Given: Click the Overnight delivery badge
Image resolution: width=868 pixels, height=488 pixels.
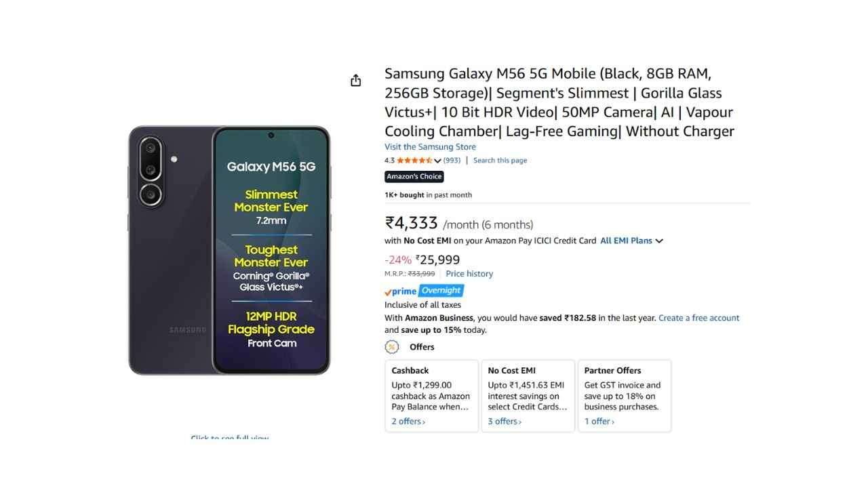Looking at the screenshot, I should (x=441, y=291).
